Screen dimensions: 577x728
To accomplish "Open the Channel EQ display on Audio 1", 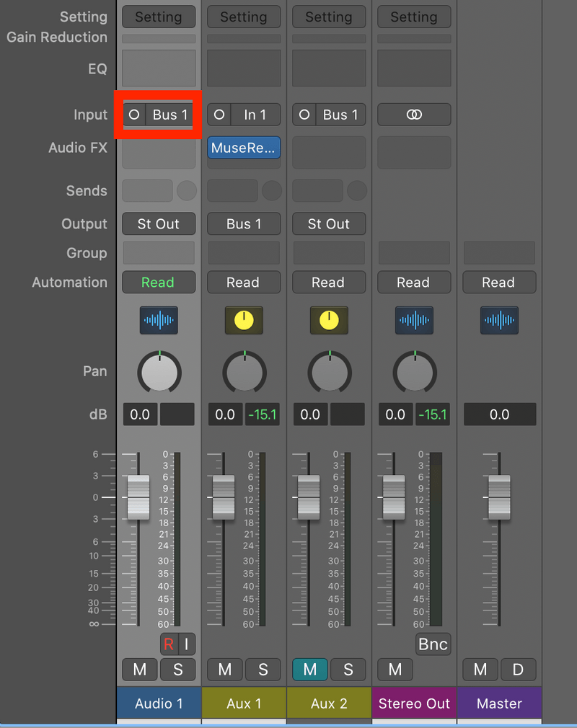I will coord(159,68).
